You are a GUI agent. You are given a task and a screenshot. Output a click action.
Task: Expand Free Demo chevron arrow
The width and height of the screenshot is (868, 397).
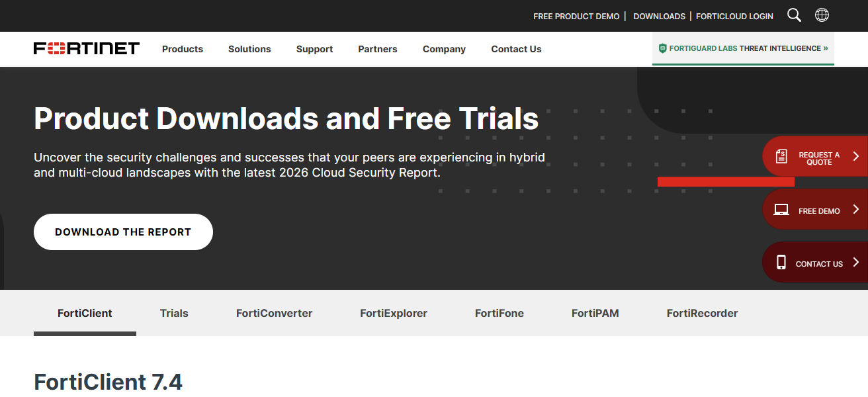[855, 209]
